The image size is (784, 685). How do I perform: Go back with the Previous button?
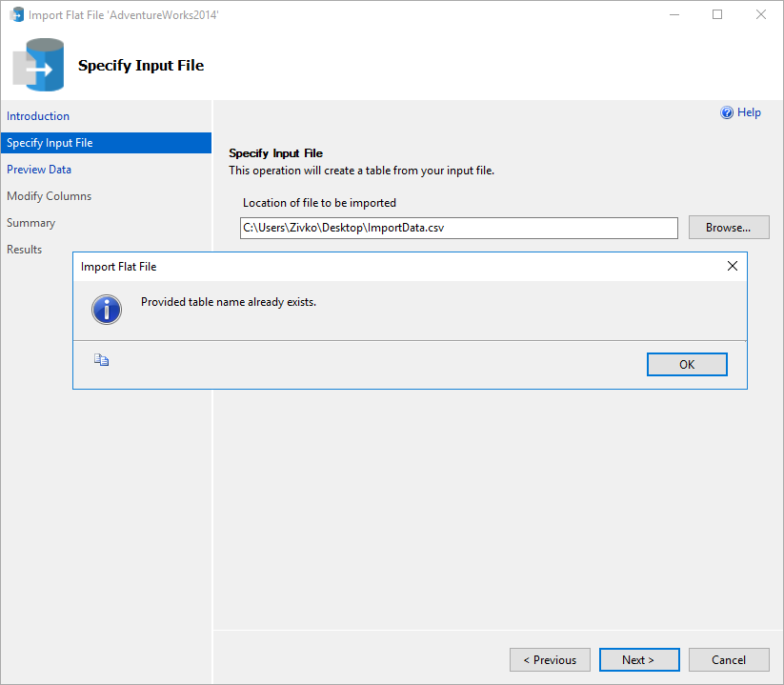pyautogui.click(x=550, y=660)
